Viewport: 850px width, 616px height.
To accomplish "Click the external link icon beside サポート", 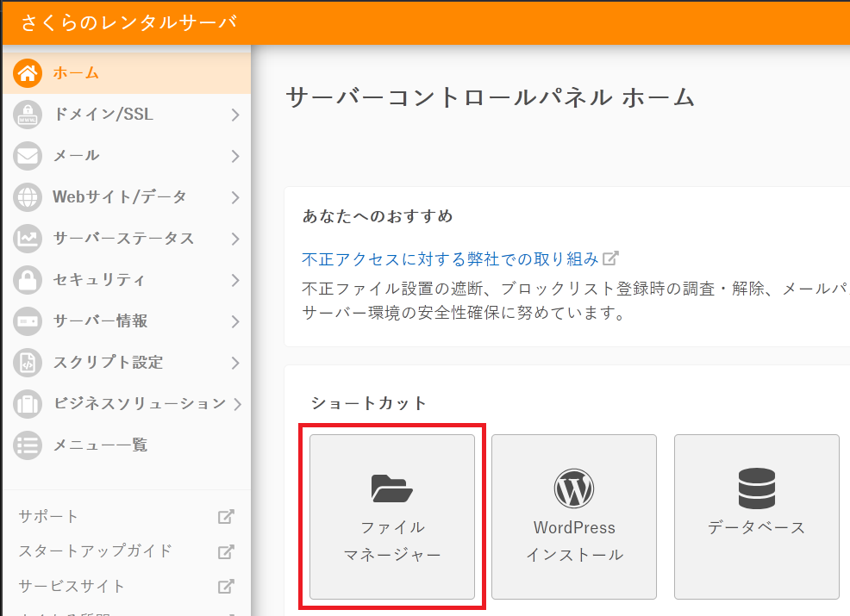I will [x=226, y=517].
